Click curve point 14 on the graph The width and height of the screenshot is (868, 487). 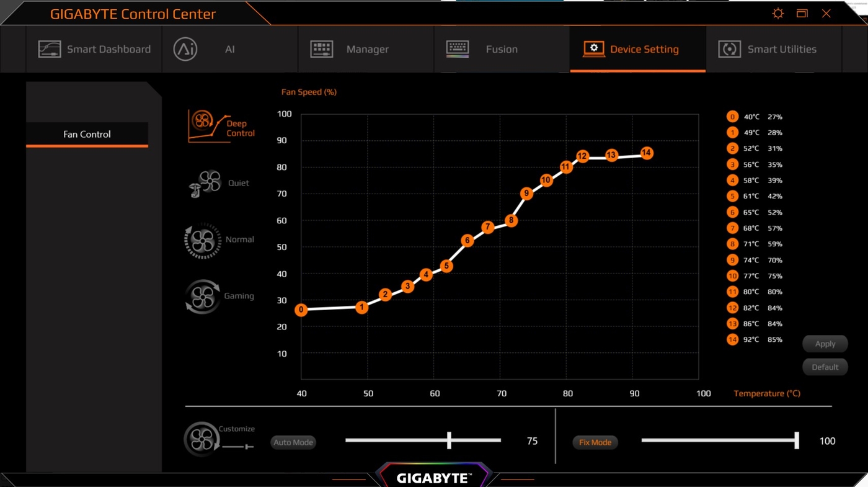[x=647, y=153]
